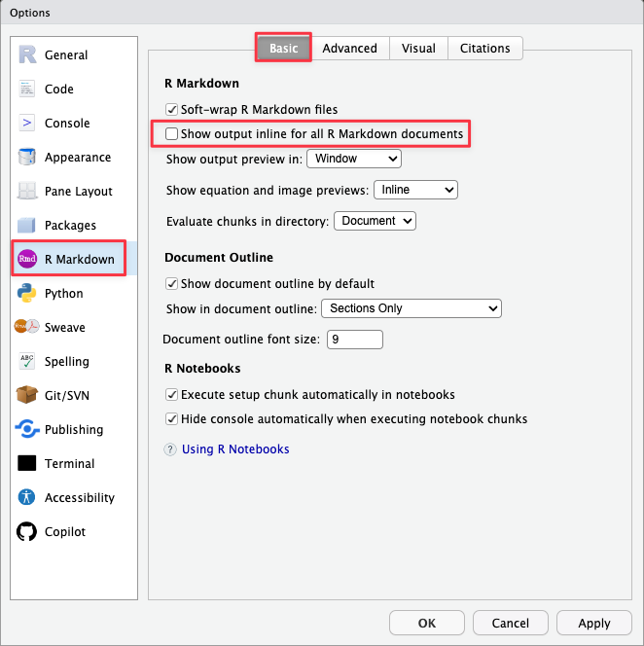Open Code settings via document icon
644x646 pixels.
pos(27,89)
